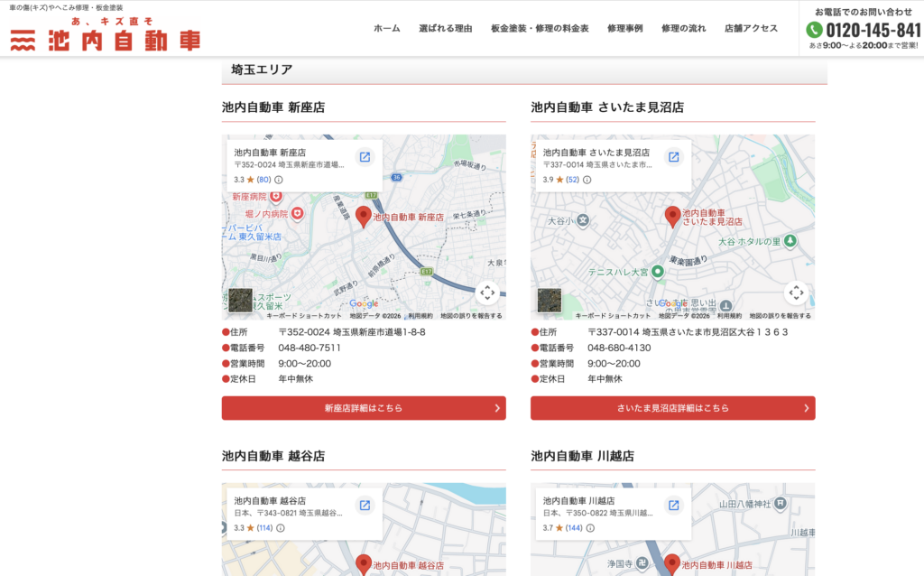The height and width of the screenshot is (576, 924).
Task: Open the ホーム menu item
Action: coord(387,28)
